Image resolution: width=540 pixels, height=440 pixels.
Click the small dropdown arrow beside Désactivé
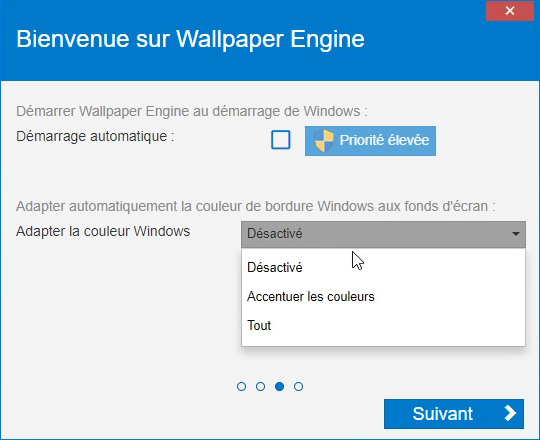tap(515, 234)
